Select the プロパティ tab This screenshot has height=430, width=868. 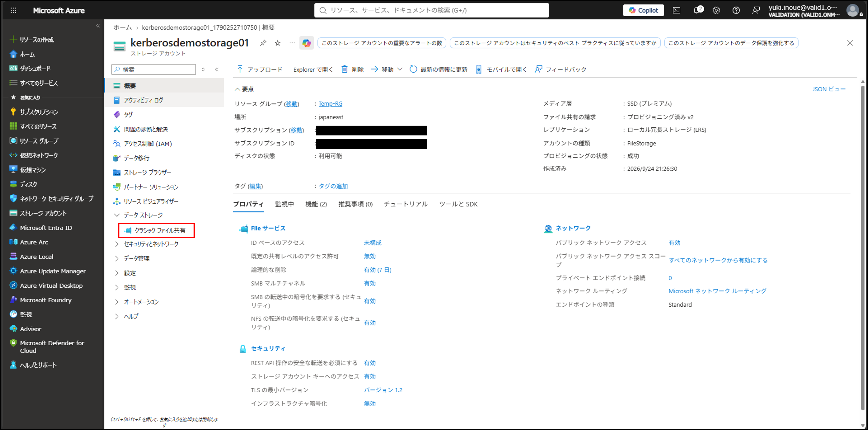[248, 204]
